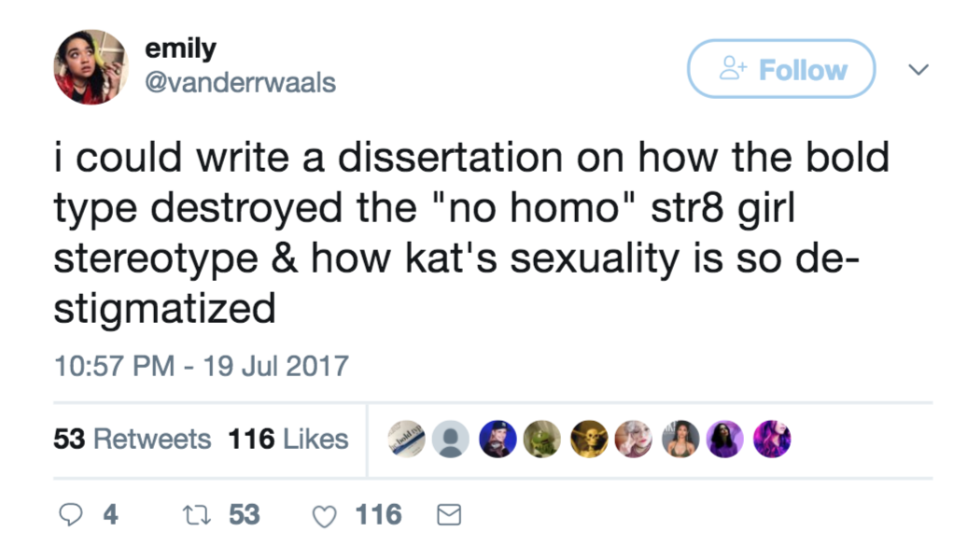Screen dimensions: 954x560
Task: Click the Kermit frog liker avatar
Action: [542, 439]
